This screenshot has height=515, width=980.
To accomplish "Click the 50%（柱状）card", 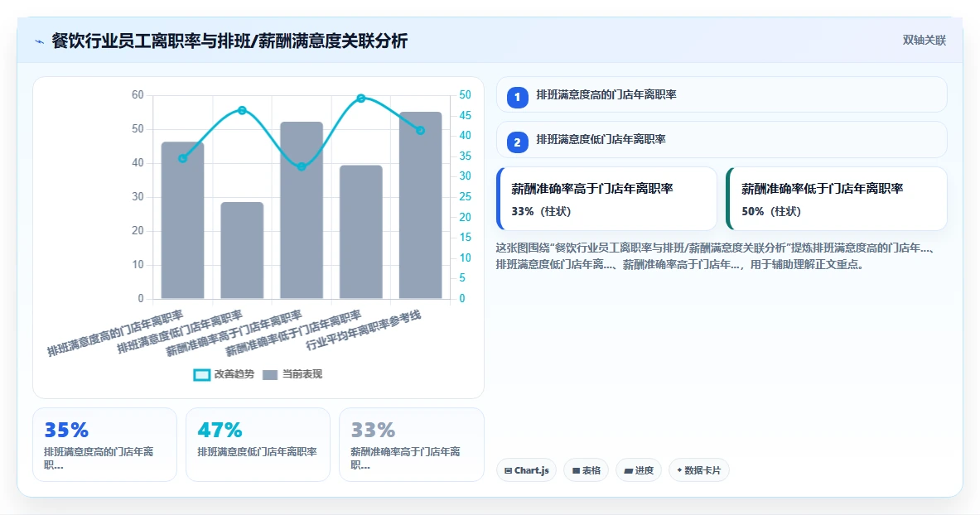I will click(836, 199).
